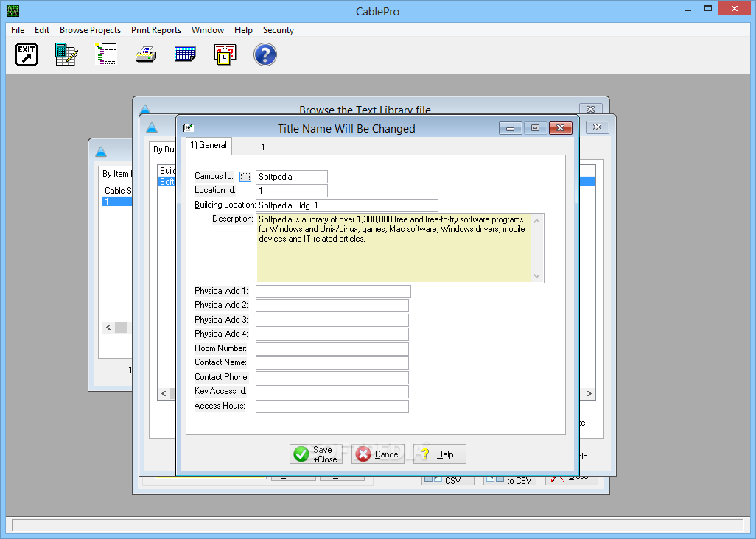Click the yellow question mark Help icon
This screenshot has height=539, width=756.
(x=424, y=454)
